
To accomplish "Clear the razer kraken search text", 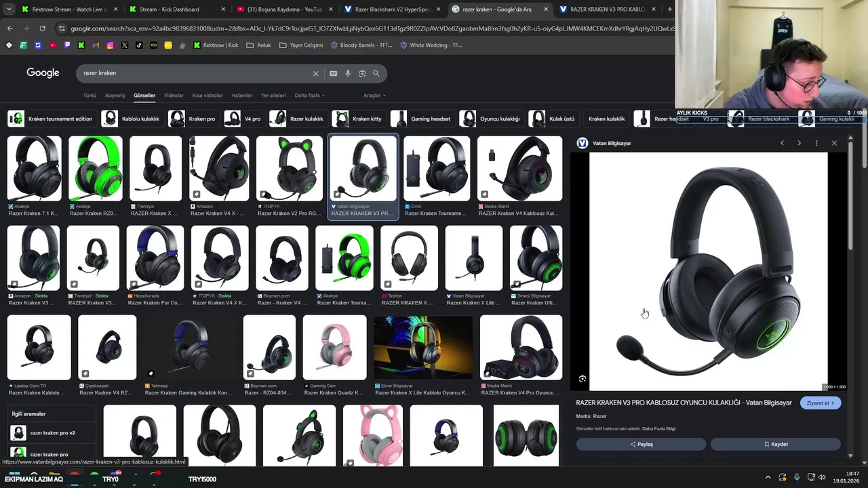I will tap(315, 73).
